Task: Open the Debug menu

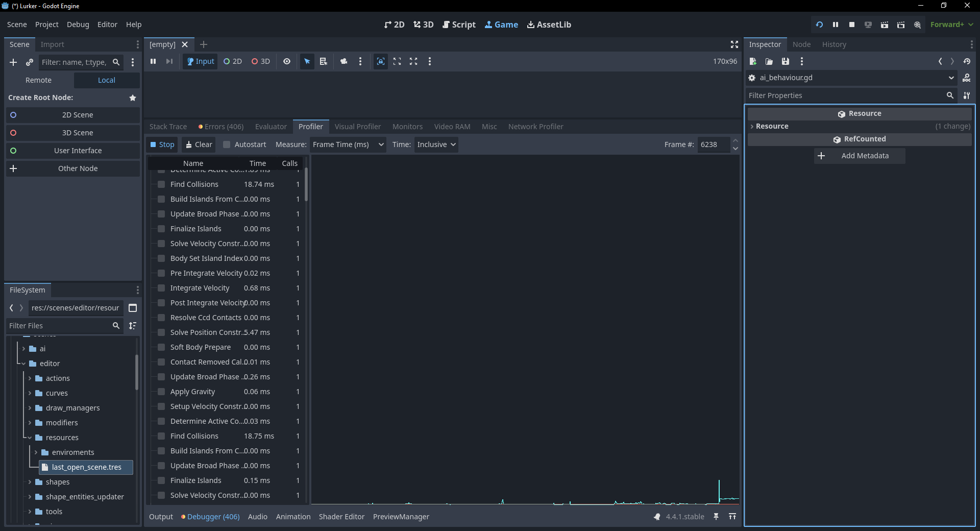Action: [78, 25]
